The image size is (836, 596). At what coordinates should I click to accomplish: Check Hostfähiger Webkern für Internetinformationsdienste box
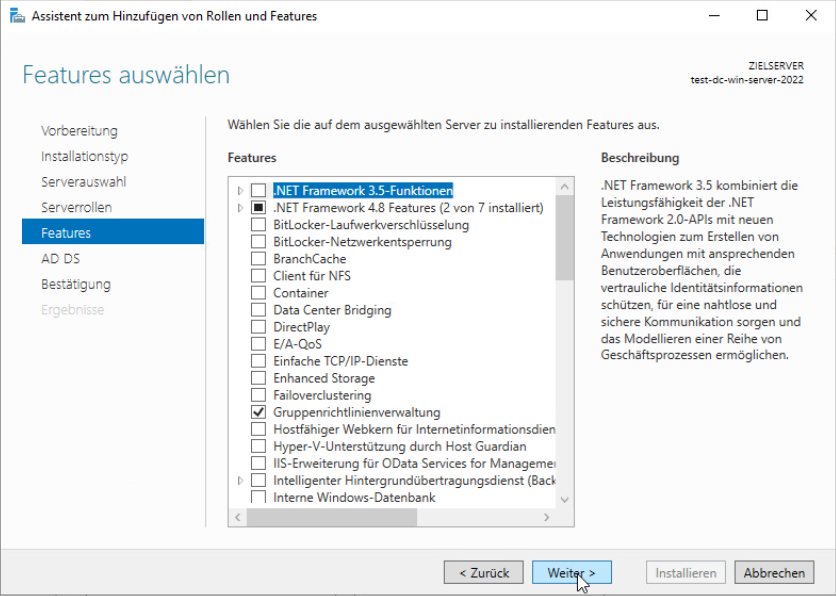click(259, 429)
